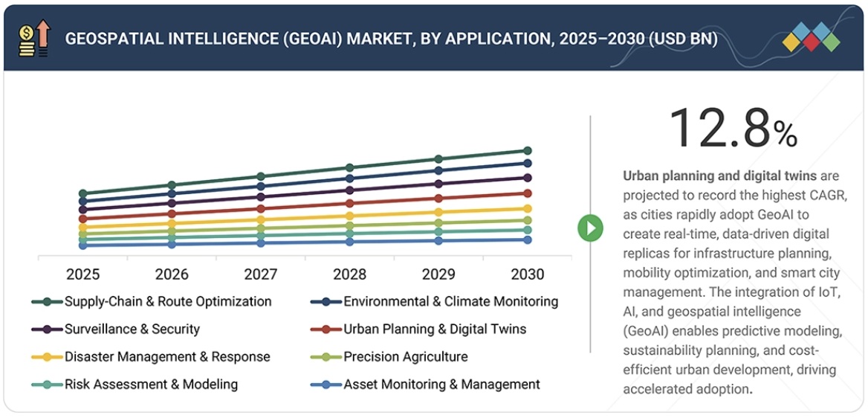Toggle the Urban Planning & Digital Twins legend label

point(434,329)
